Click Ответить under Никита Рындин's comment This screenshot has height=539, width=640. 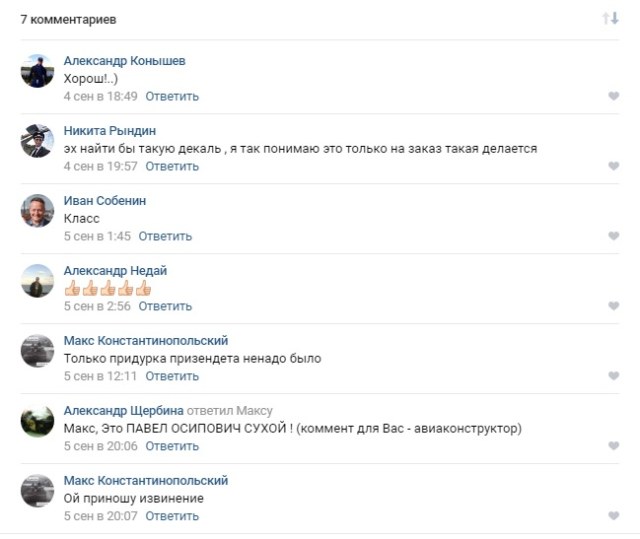tap(172, 166)
